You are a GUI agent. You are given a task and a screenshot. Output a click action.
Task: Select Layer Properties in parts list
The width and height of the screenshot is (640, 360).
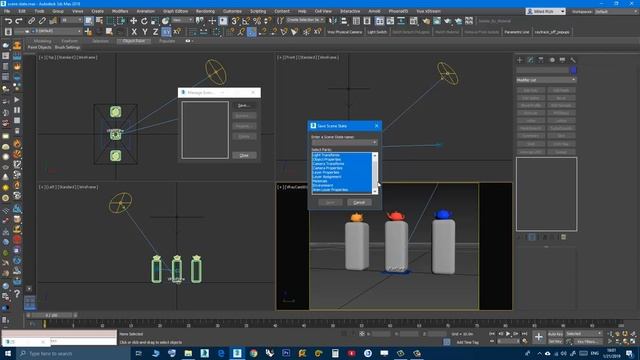coord(326,172)
